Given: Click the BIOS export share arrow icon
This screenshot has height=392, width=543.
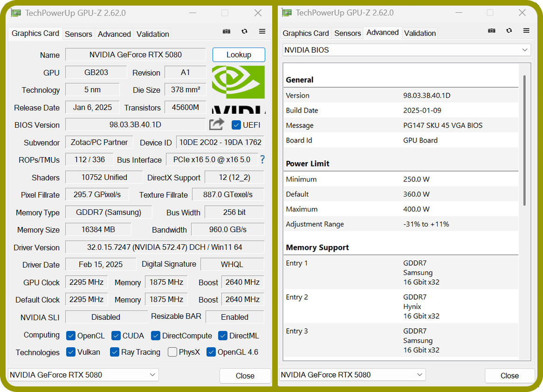Looking at the screenshot, I should click(217, 124).
